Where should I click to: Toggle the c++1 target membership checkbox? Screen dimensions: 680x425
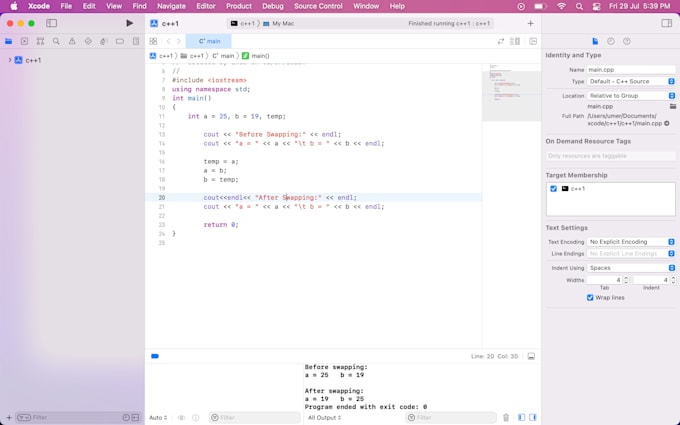tap(553, 189)
